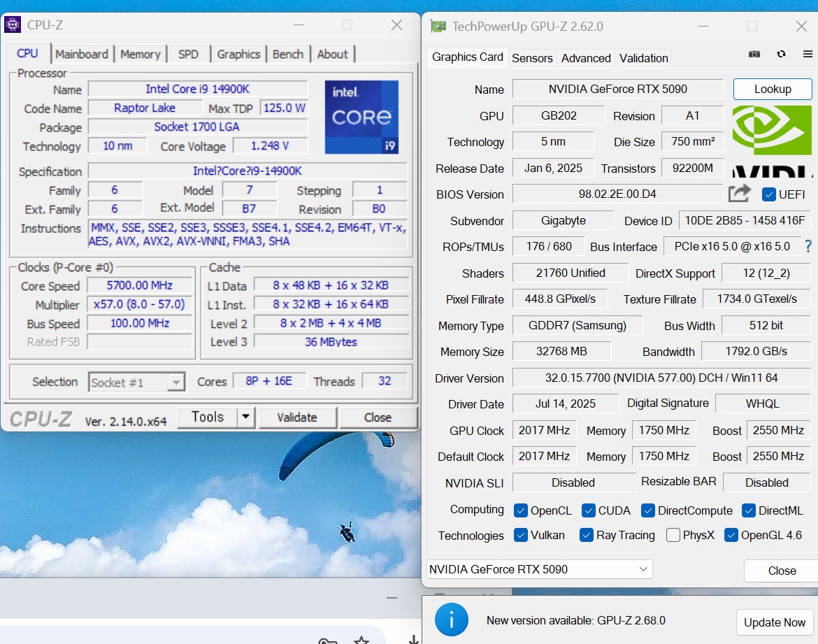818x644 pixels.
Task: Click the Intel Core i9 logo
Action: click(361, 117)
